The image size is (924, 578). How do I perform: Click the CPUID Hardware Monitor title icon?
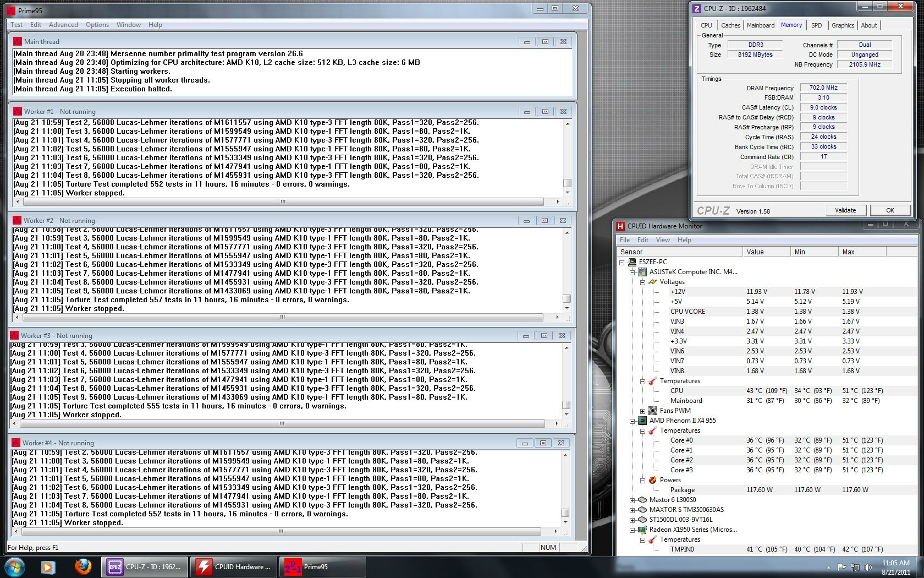pyautogui.click(x=620, y=226)
